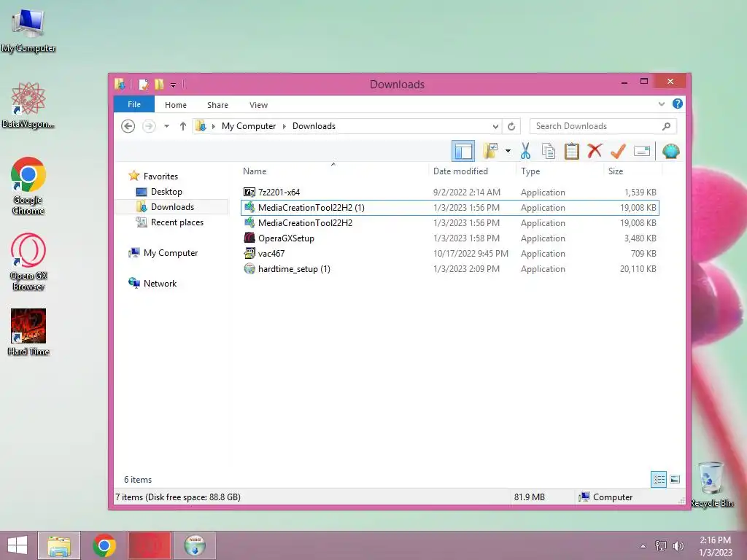Click the Cut scissors icon
The width and height of the screenshot is (747, 560).
pyautogui.click(x=525, y=152)
